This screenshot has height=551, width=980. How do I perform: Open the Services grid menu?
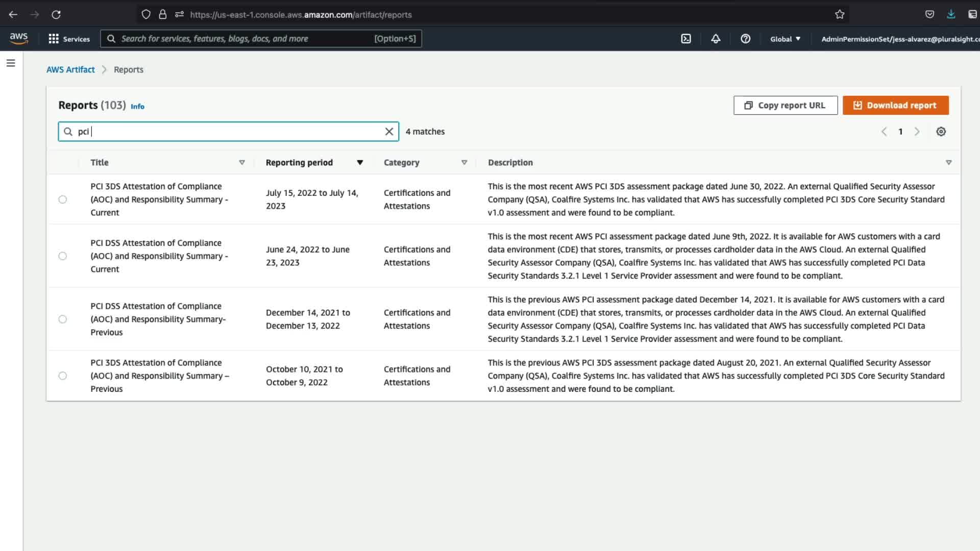pyautogui.click(x=69, y=39)
